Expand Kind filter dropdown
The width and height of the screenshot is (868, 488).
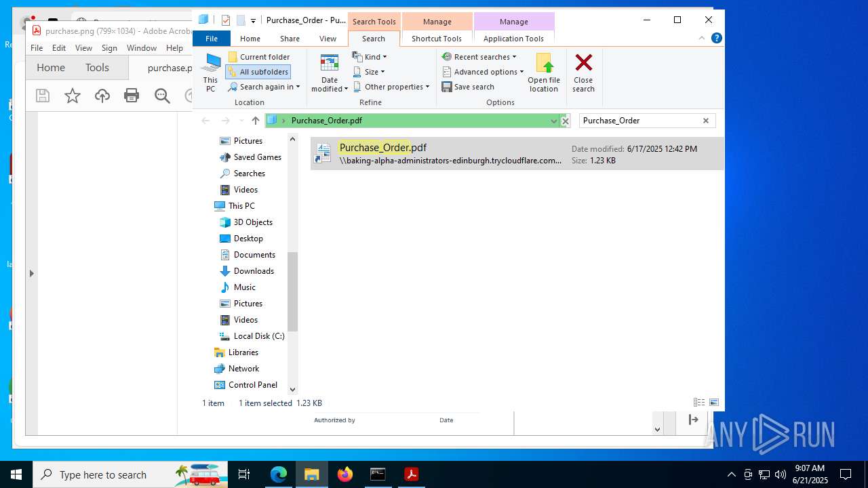click(370, 57)
